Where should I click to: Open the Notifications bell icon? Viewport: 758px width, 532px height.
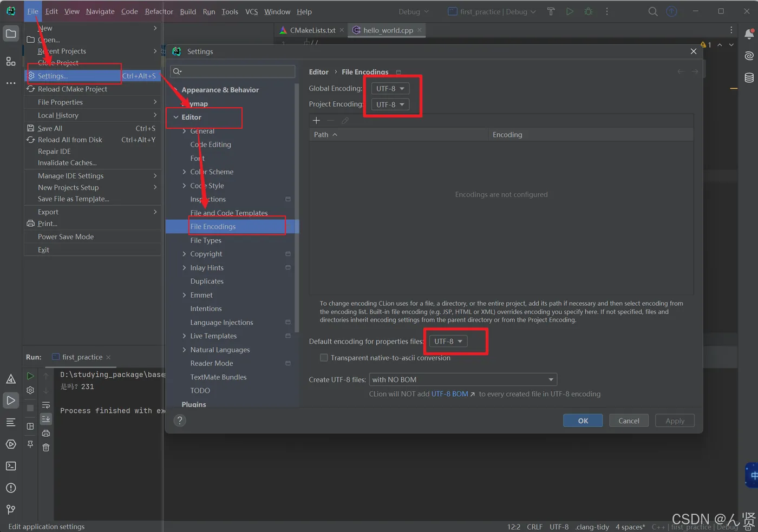tap(749, 34)
